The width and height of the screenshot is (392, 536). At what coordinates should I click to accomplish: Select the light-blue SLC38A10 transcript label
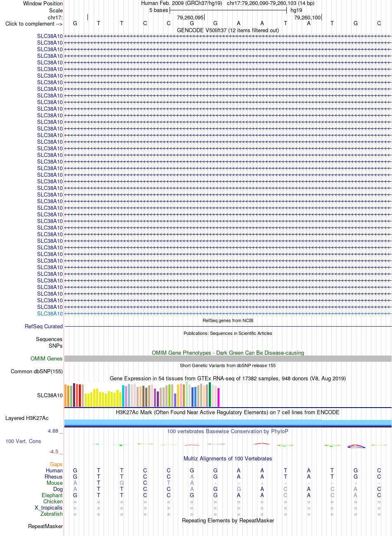[50, 313]
